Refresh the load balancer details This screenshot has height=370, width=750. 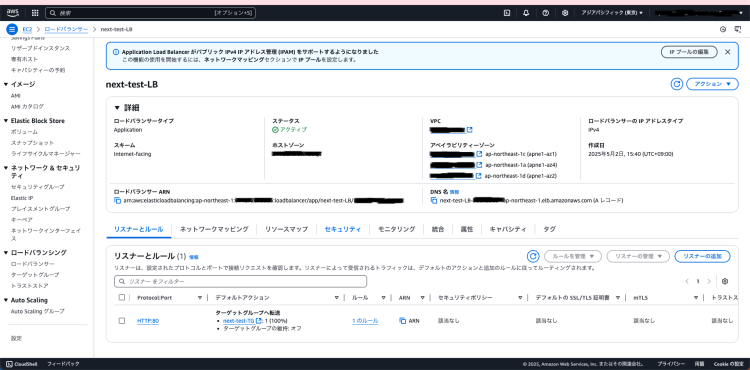point(676,84)
